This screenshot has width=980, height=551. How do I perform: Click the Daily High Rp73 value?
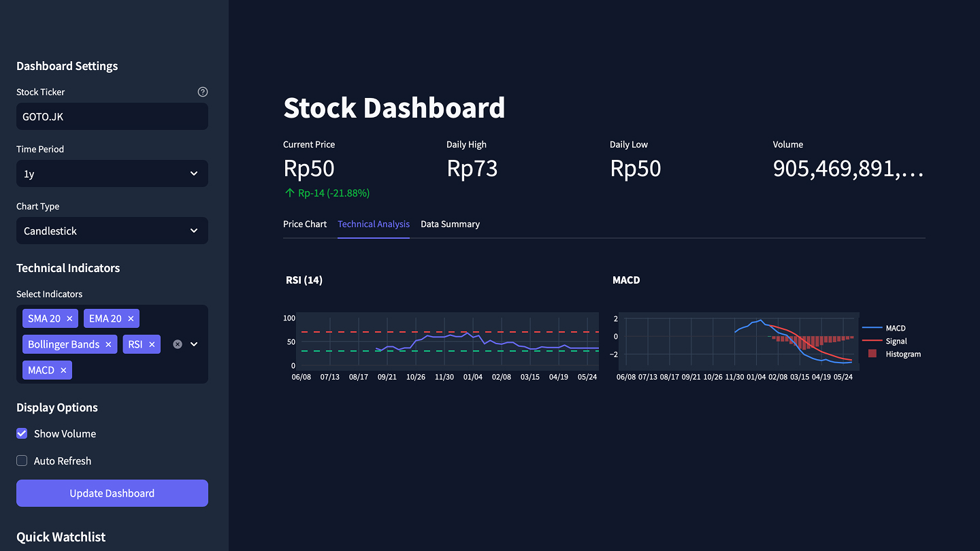(x=472, y=168)
